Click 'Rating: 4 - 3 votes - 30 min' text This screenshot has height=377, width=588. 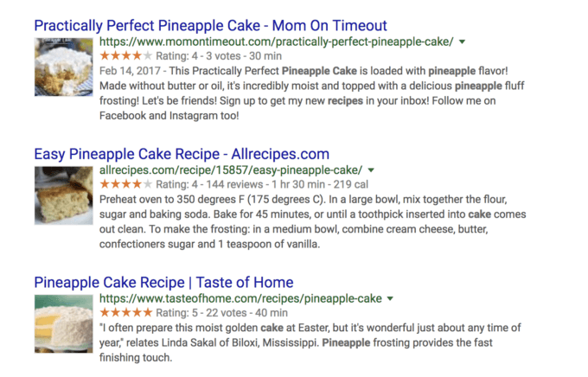pos(219,56)
